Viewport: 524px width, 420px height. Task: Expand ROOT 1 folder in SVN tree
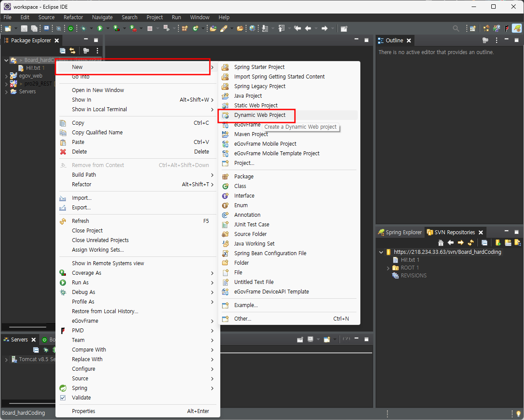(388, 268)
